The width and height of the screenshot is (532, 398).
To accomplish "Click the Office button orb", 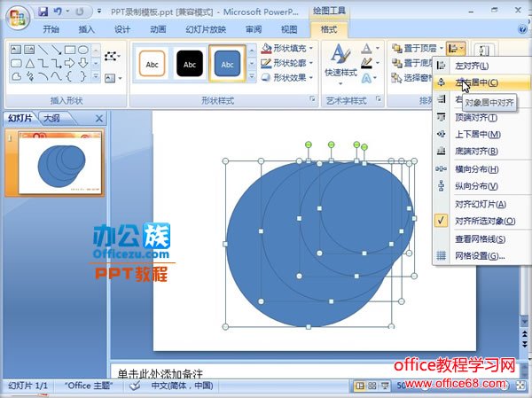I will (x=18, y=17).
